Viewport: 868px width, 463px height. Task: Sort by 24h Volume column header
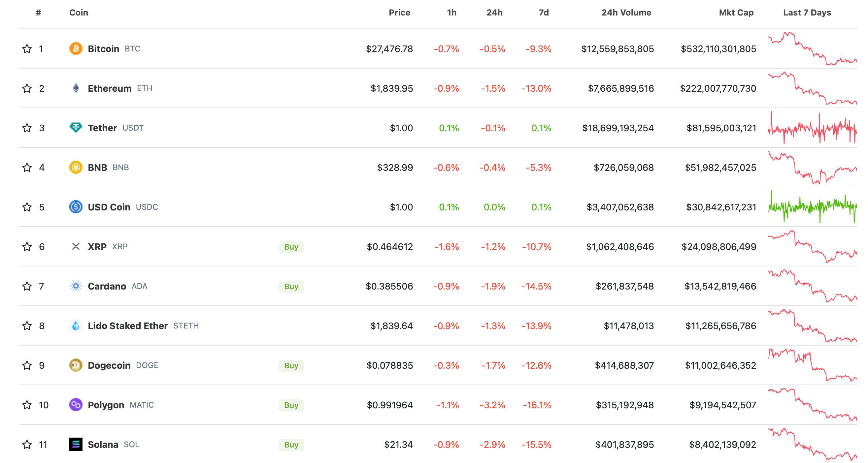[626, 13]
